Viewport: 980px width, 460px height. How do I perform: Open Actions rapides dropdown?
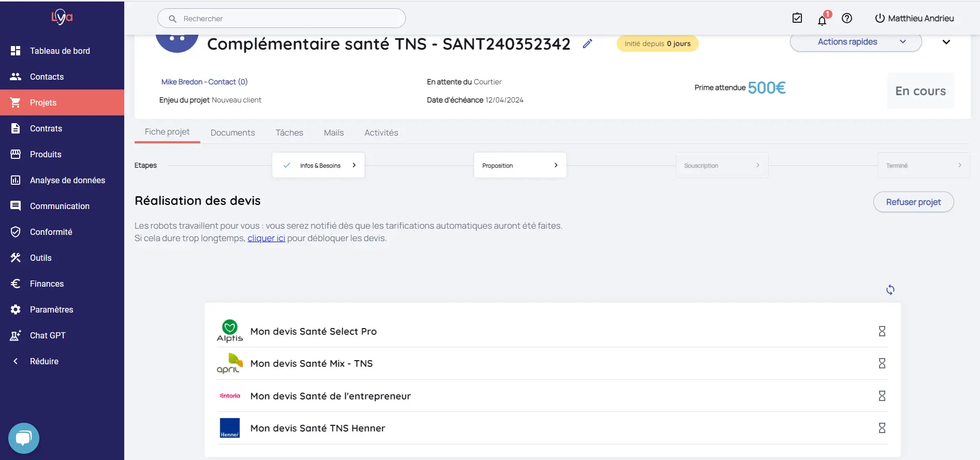click(x=856, y=42)
